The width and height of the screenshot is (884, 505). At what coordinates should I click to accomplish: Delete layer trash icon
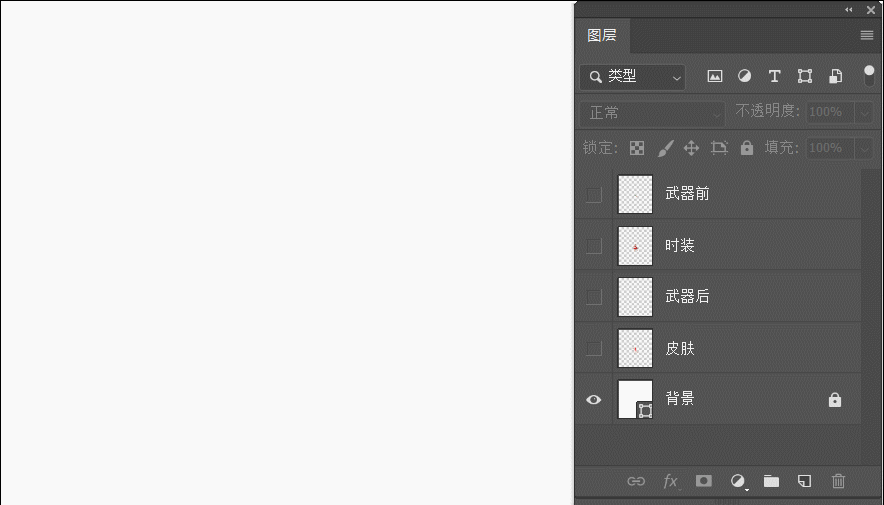(838, 481)
